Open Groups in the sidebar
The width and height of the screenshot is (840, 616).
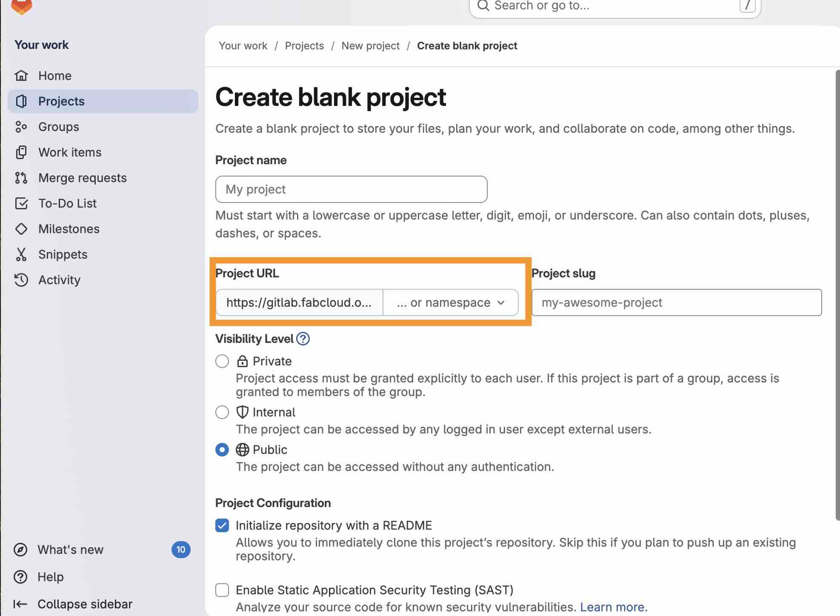103,127
